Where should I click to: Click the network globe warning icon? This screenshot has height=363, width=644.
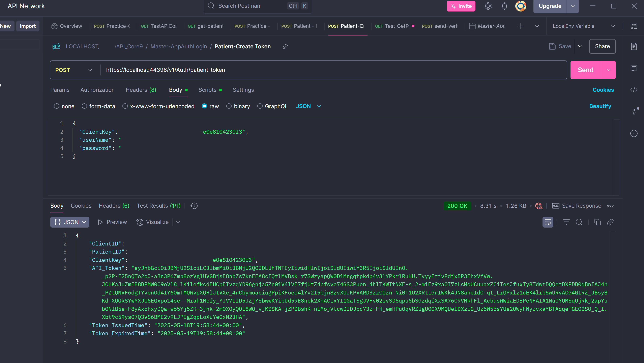coord(539,206)
